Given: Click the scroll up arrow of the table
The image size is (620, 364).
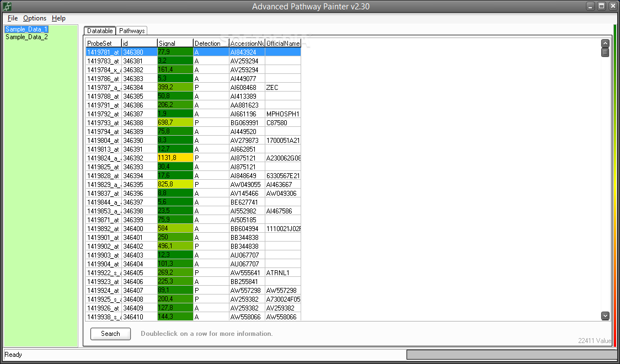Looking at the screenshot, I should 605,44.
